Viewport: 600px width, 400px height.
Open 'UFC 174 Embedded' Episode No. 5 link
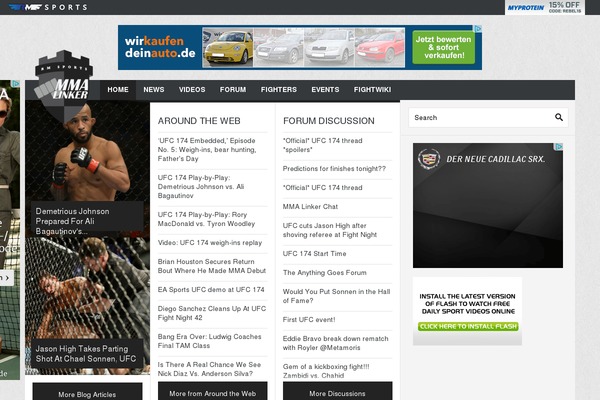207,150
